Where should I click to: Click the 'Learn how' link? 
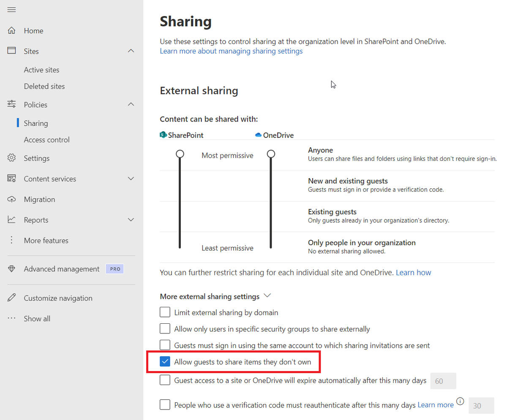412,272
